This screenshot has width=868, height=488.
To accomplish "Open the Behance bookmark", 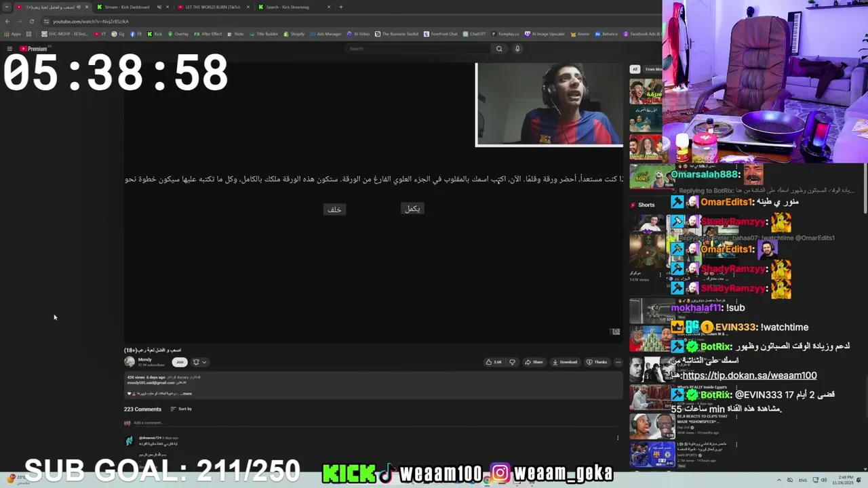I will coord(606,34).
